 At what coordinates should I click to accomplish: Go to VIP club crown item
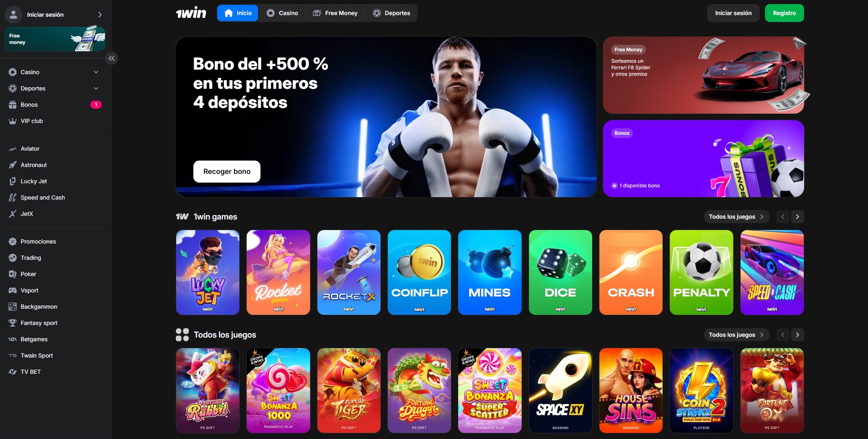click(55, 121)
